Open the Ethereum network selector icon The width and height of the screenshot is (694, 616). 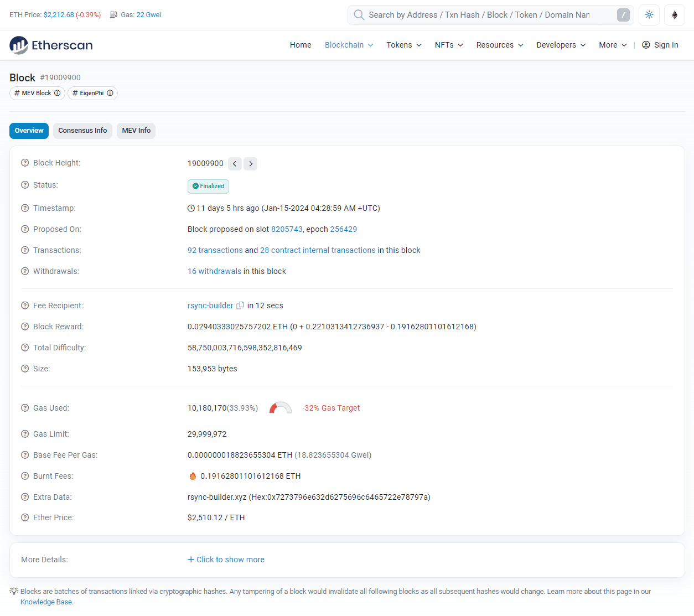(x=675, y=15)
